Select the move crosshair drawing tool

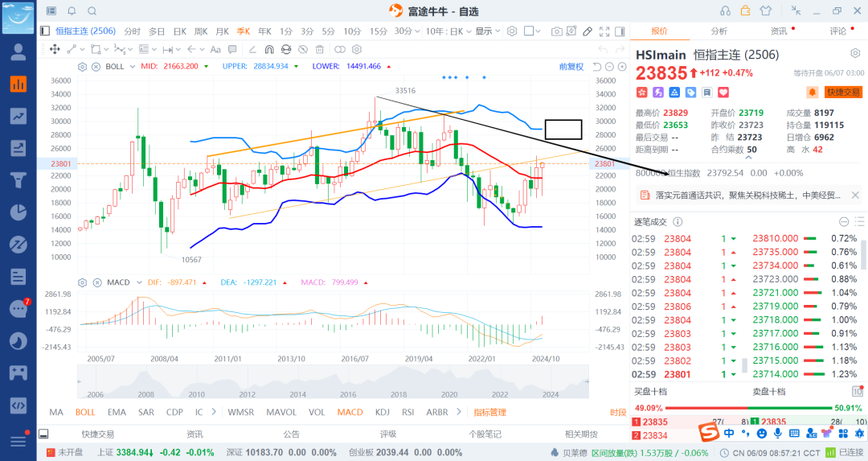55,49
